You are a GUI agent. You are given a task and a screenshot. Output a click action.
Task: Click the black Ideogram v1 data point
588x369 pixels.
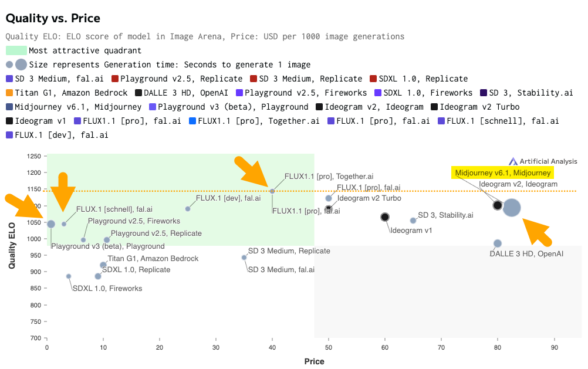tap(385, 217)
